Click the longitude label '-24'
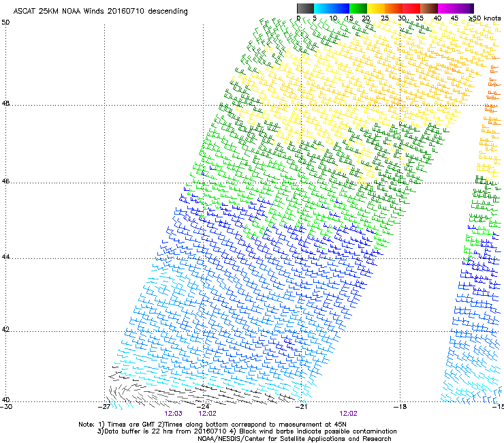The width and height of the screenshot is (504, 443). coord(203,407)
